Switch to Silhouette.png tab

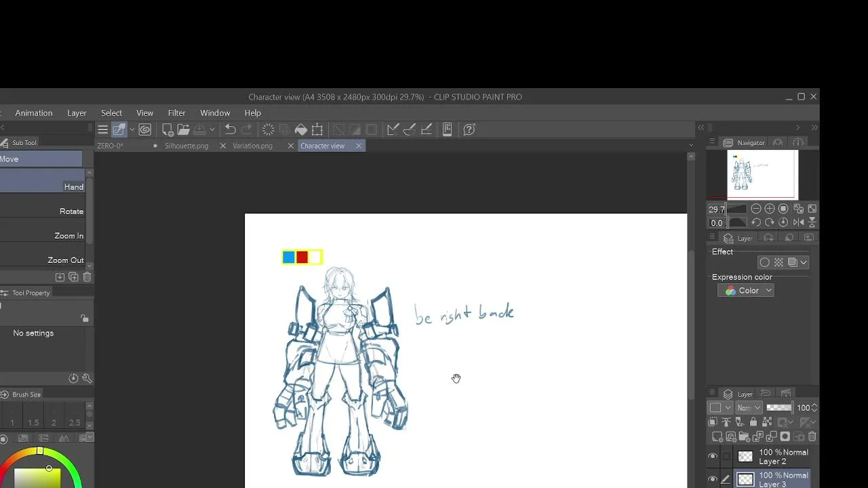point(186,146)
